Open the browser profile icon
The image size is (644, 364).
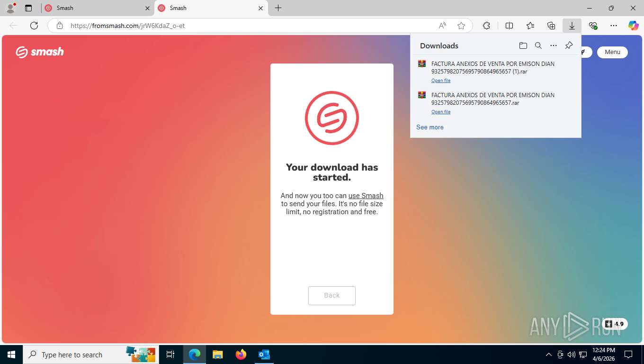[10, 8]
